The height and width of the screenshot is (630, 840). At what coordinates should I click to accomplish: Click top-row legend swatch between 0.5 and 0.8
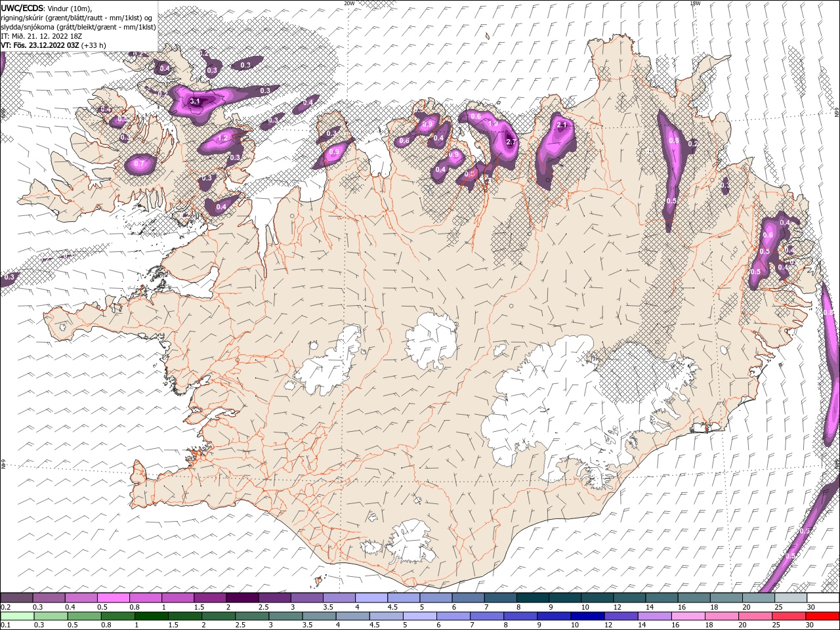(113, 598)
